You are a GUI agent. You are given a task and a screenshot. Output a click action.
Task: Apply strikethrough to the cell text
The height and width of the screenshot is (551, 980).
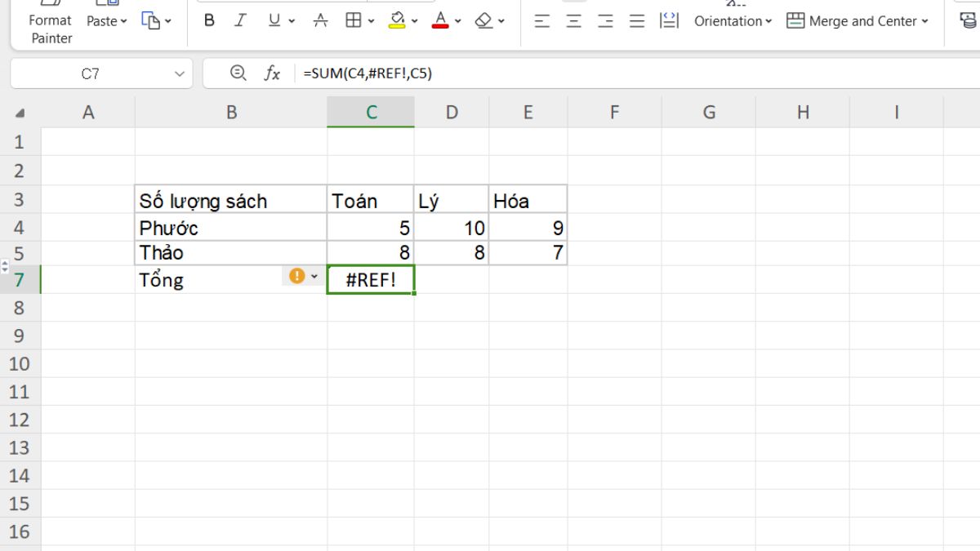(321, 21)
